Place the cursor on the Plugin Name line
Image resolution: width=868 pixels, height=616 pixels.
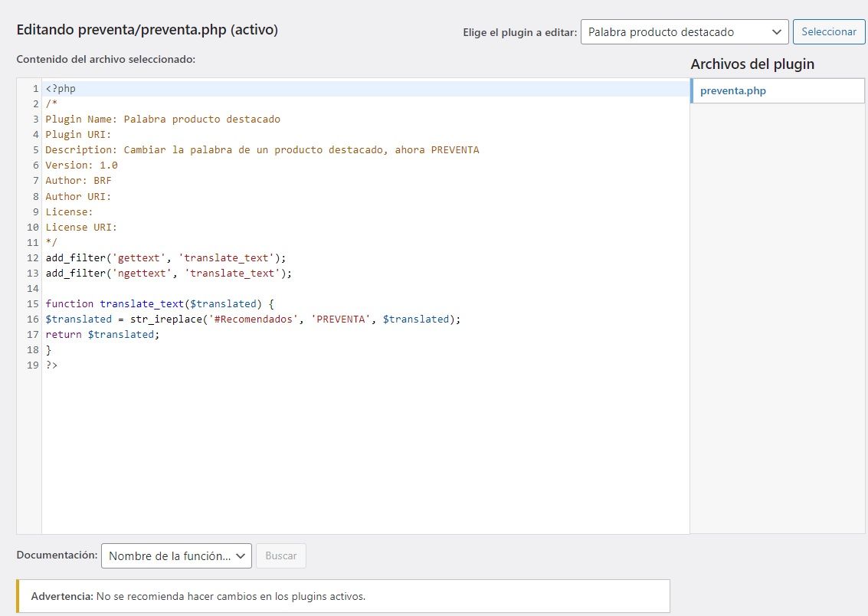[x=162, y=119]
